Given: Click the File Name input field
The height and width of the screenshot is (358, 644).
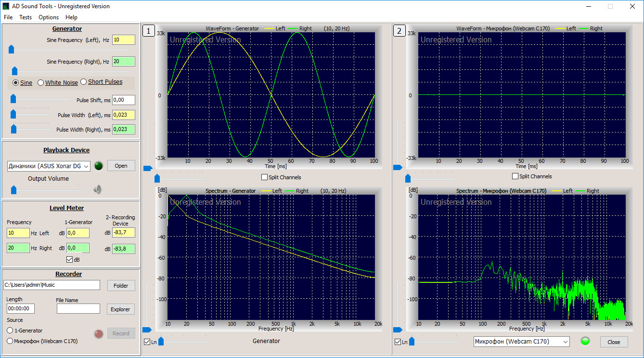Looking at the screenshot, I should (x=78, y=309).
